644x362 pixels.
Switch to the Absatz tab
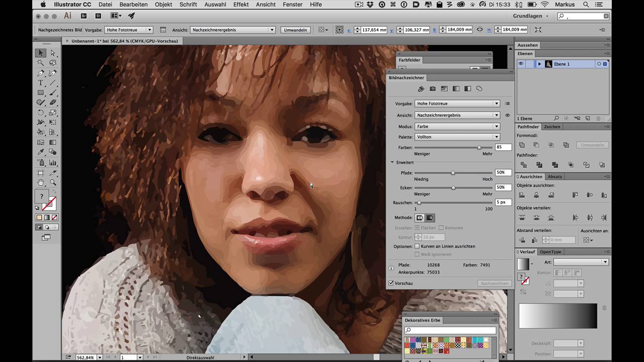[x=554, y=176]
